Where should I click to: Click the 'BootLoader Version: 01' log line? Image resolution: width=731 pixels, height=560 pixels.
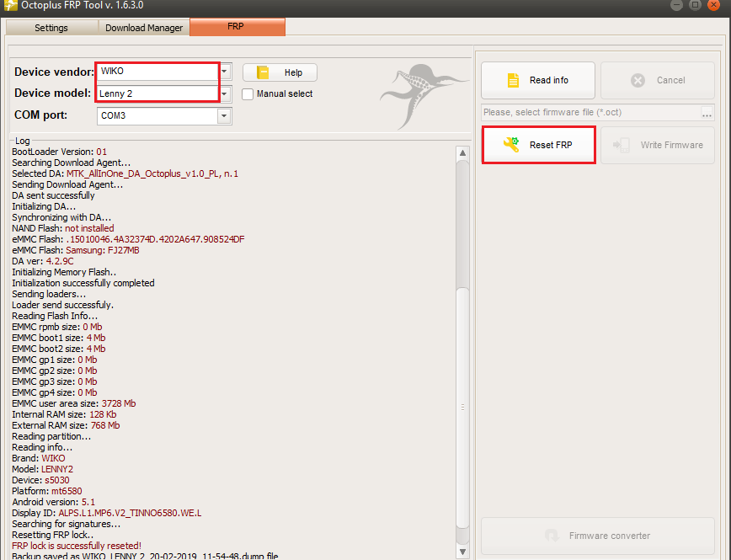pyautogui.click(x=59, y=152)
